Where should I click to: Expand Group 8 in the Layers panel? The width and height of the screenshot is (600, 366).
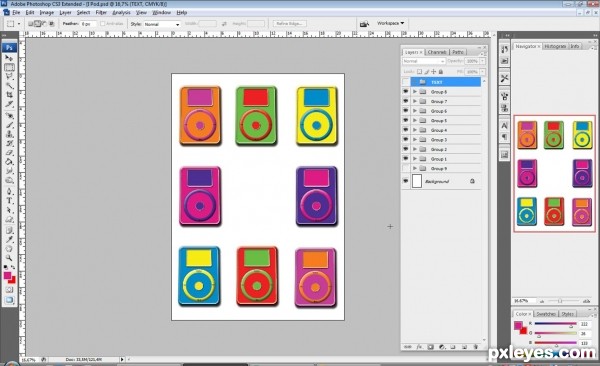[x=415, y=92]
